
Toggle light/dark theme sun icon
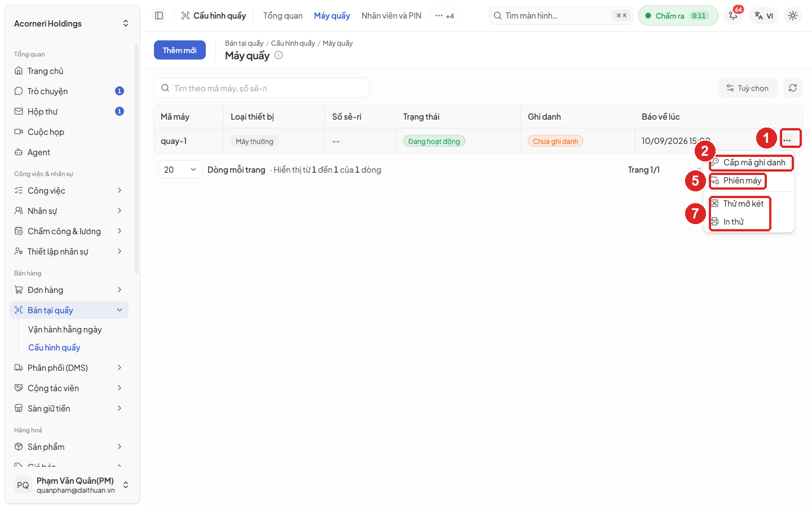793,16
